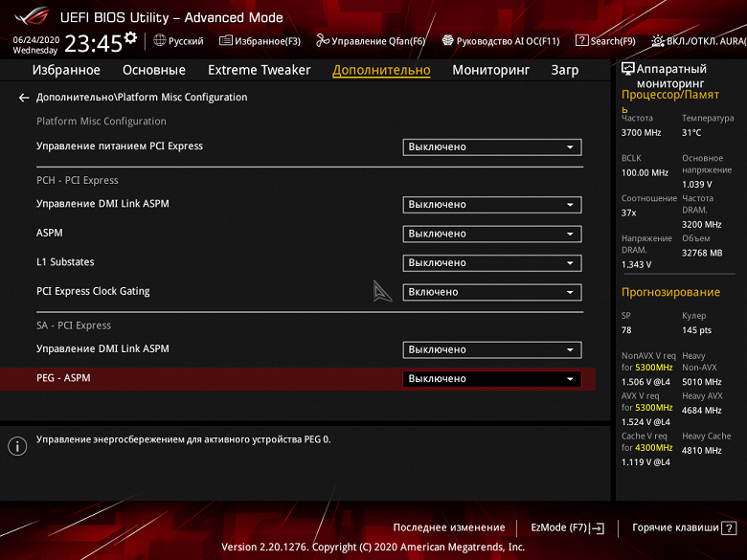
Task: Click the hot keys question mark icon
Action: pos(729,528)
